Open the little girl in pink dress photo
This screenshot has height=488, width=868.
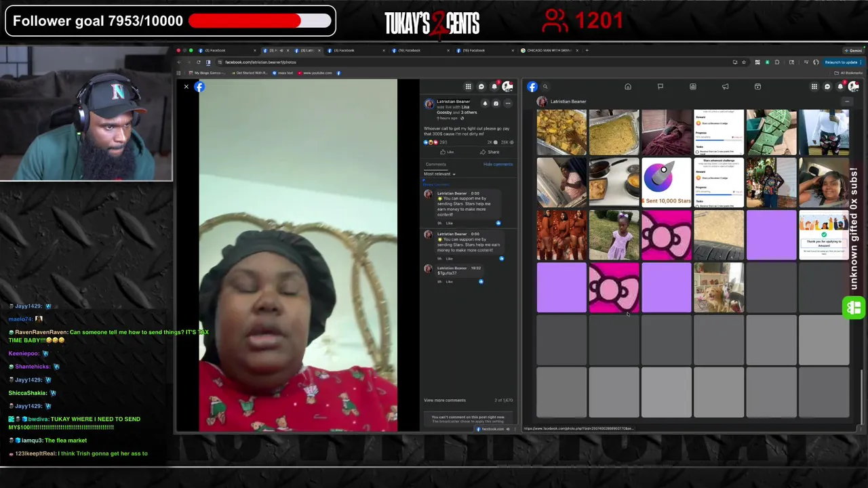coord(614,235)
